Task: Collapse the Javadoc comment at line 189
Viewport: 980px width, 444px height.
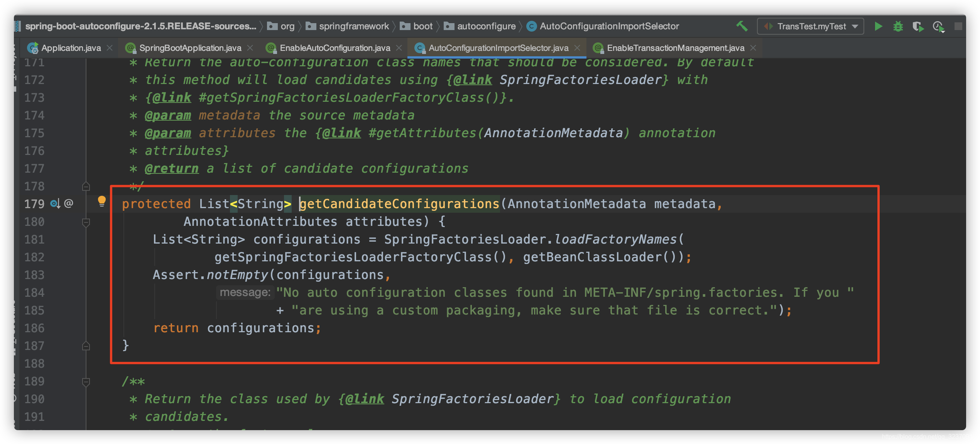Action: pos(86,382)
